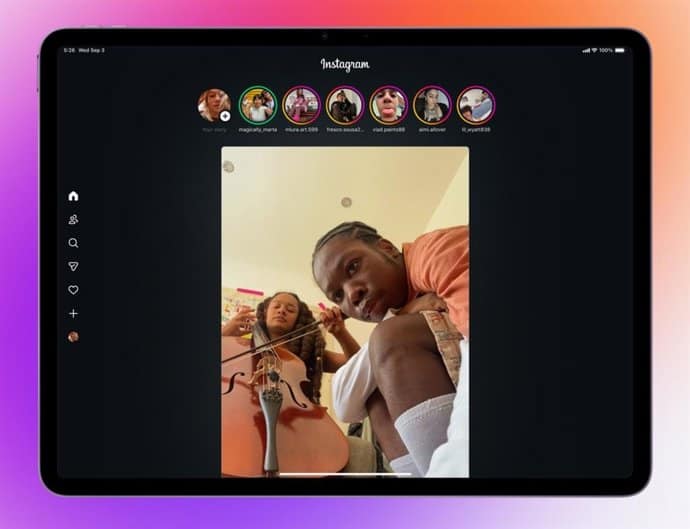The height and width of the screenshot is (529, 690).
Task: Go to the Home feed icon
Action: [x=73, y=196]
